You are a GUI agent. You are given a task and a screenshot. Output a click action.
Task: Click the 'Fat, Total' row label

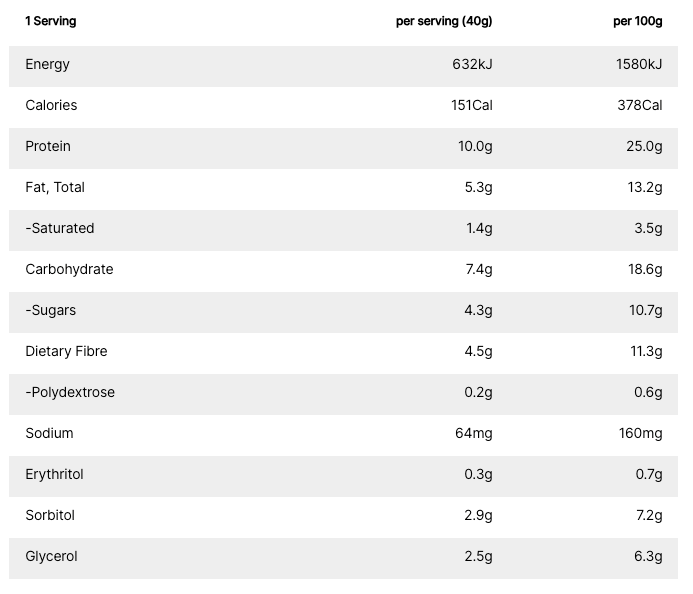pyautogui.click(x=55, y=187)
